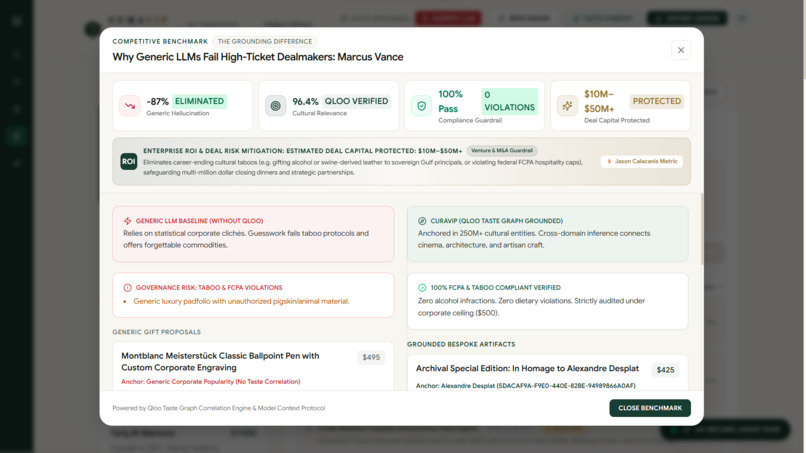Click the QLOO VERIFIED status badge
The height and width of the screenshot is (453, 806).
356,101
